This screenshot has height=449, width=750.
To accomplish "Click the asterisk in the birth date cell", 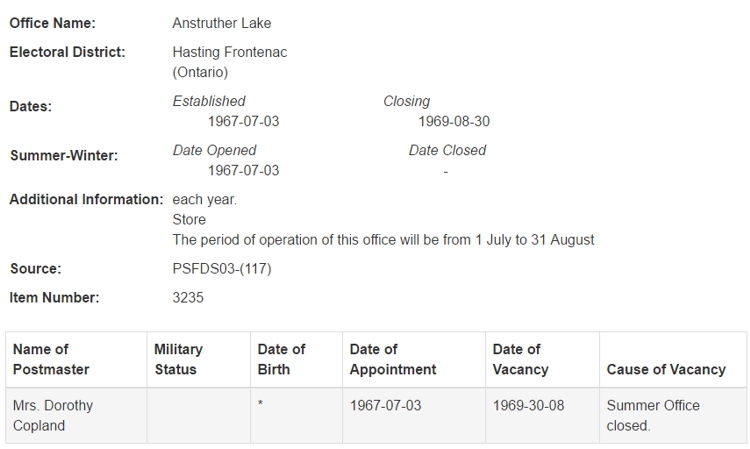I will coord(260,403).
